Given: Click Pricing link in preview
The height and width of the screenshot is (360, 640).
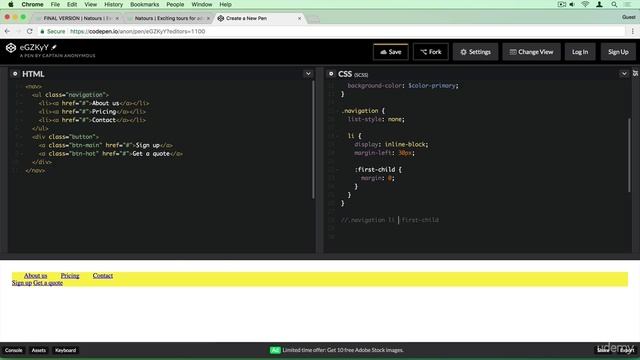Looking at the screenshot, I should click(x=70, y=276).
